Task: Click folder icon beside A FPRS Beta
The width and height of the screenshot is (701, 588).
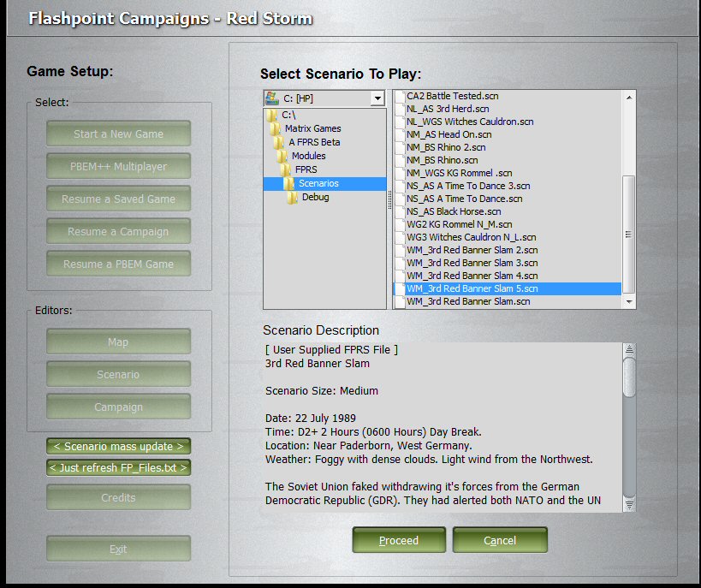Action: click(279, 142)
